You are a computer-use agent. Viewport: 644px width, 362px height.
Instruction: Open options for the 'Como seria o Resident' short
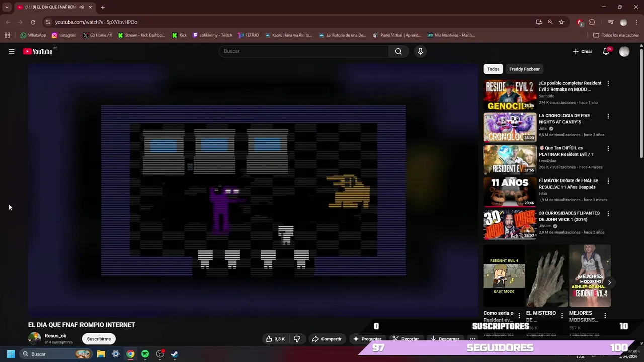(519, 316)
